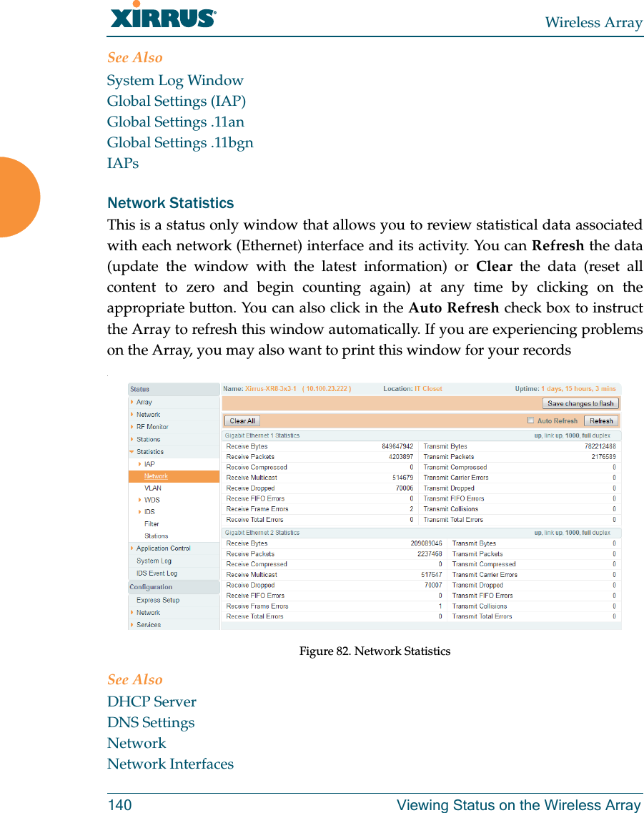Click the Refresh button
The image size is (644, 813).
pyautogui.click(x=600, y=420)
